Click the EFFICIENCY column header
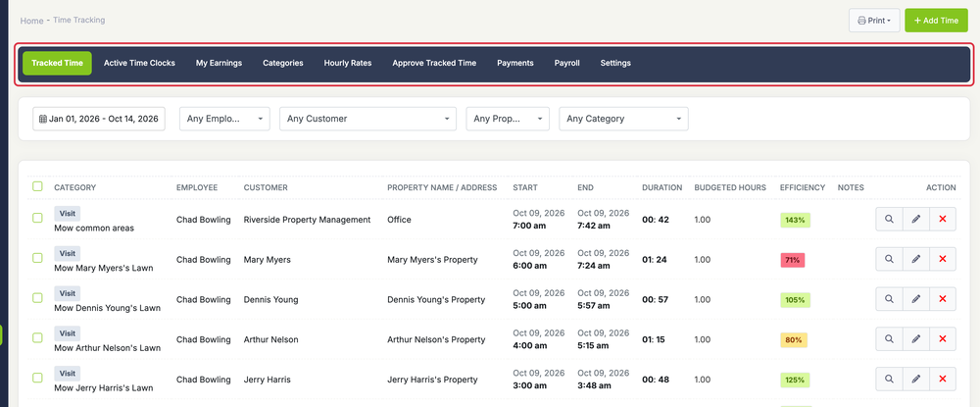The width and height of the screenshot is (980, 407). click(x=803, y=187)
